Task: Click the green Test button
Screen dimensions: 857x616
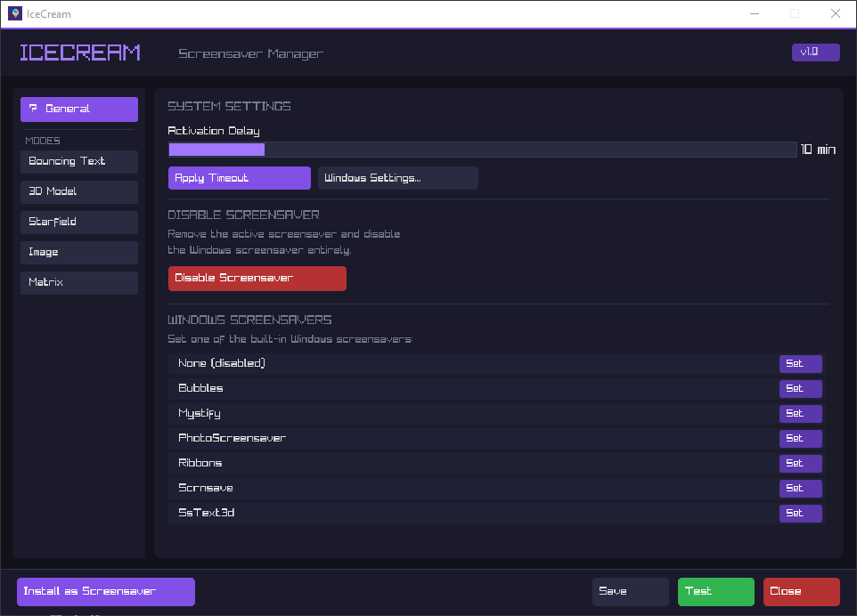Action: coord(716,591)
